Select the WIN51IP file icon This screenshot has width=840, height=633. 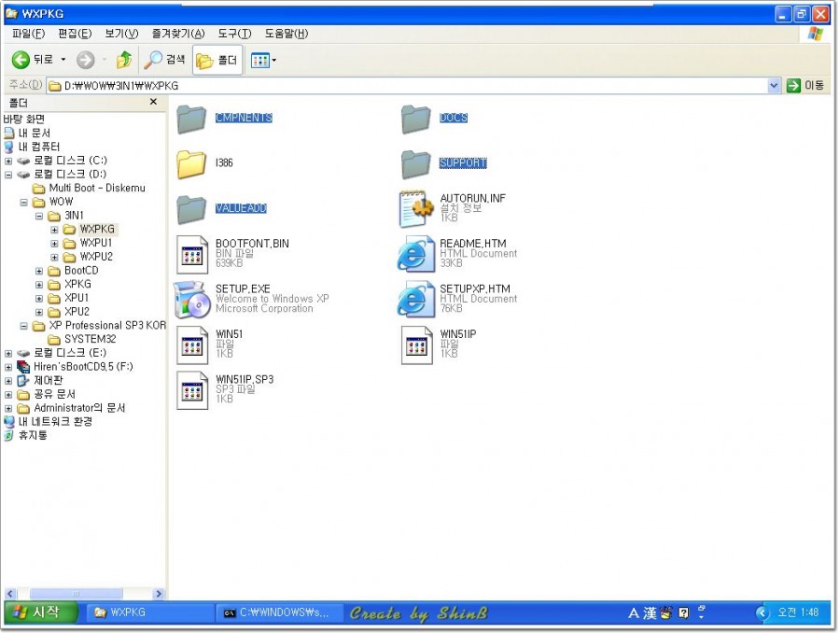(x=416, y=345)
